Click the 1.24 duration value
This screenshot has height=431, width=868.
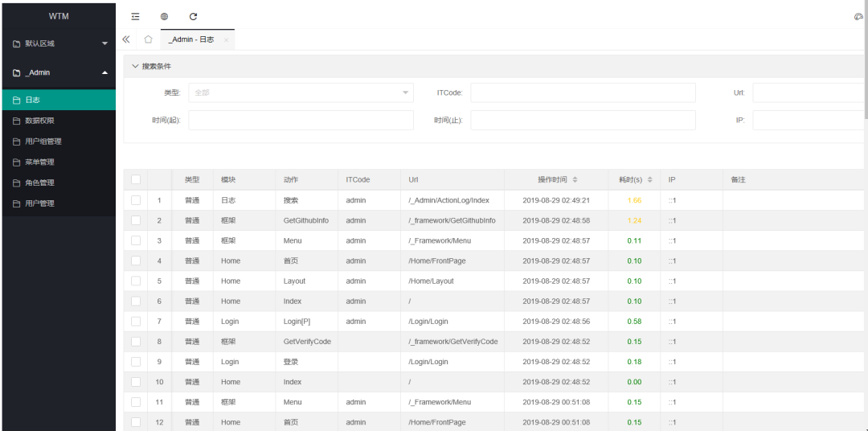pos(634,220)
